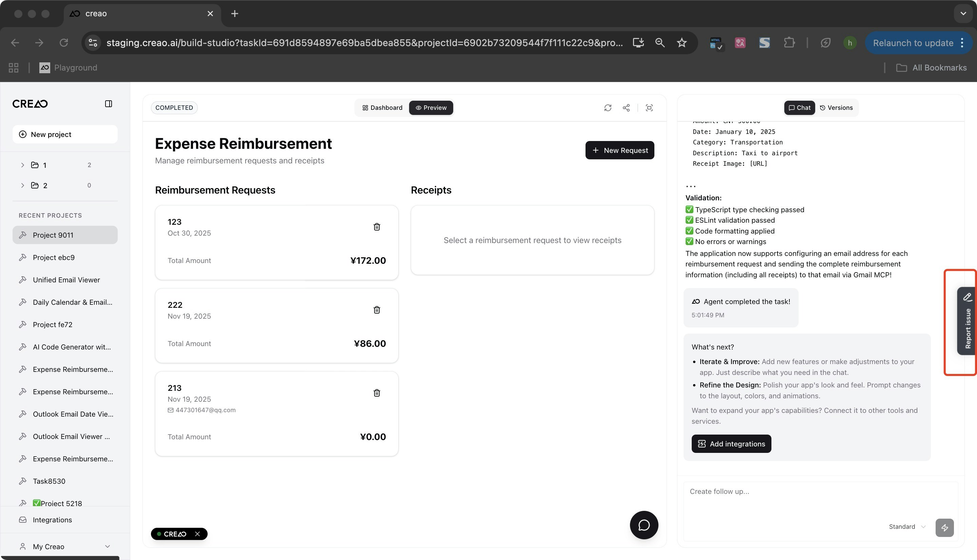Open the fullscreen preview icon
This screenshot has height=560, width=977.
pyautogui.click(x=649, y=108)
